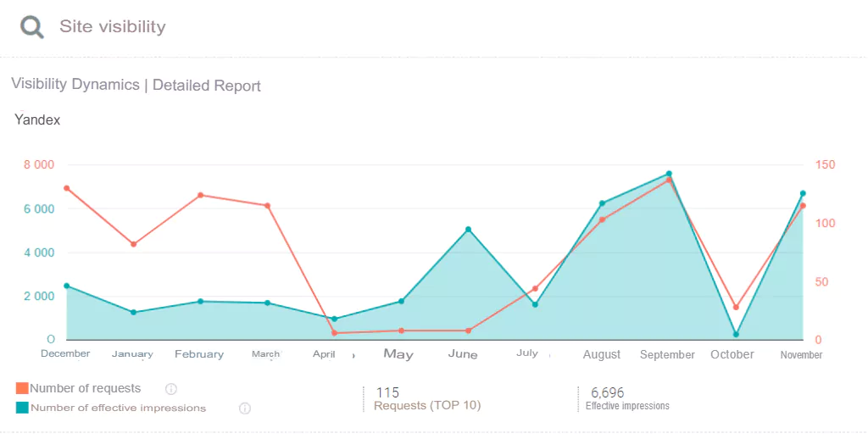Click the September axis label
The width and height of the screenshot is (868, 439).
(x=667, y=355)
